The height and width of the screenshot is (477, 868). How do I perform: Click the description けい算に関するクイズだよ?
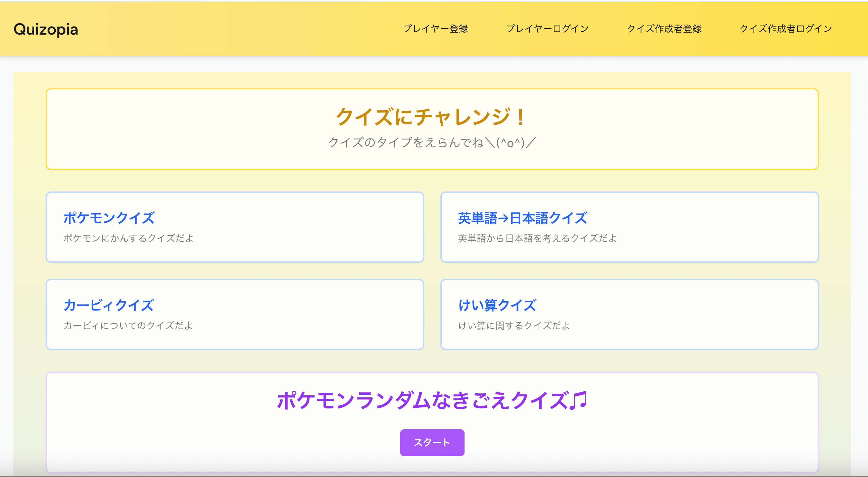514,326
